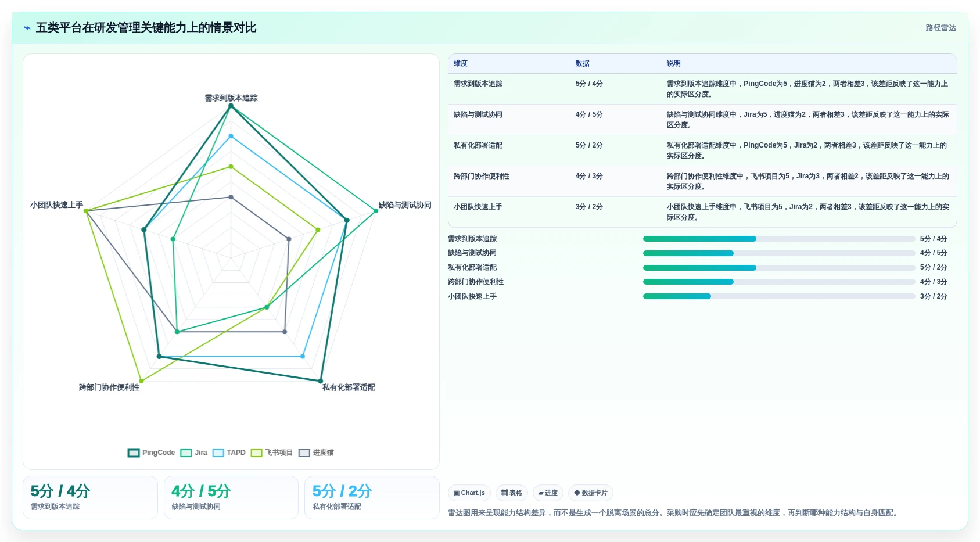This screenshot has width=980, height=542.
Task: Click the 3分 / 2分 value in table
Action: 589,207
